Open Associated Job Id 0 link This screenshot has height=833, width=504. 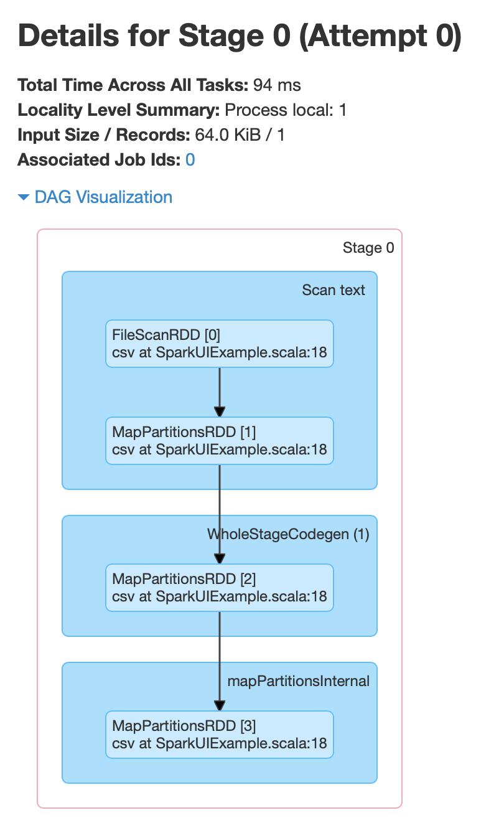point(190,160)
